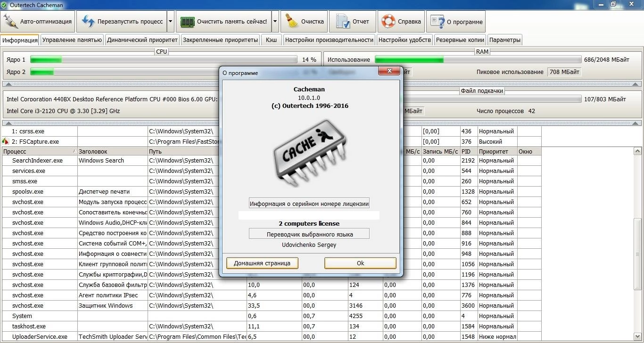
Task: Click the collapse bar below CPU panel
Action: [322, 84]
